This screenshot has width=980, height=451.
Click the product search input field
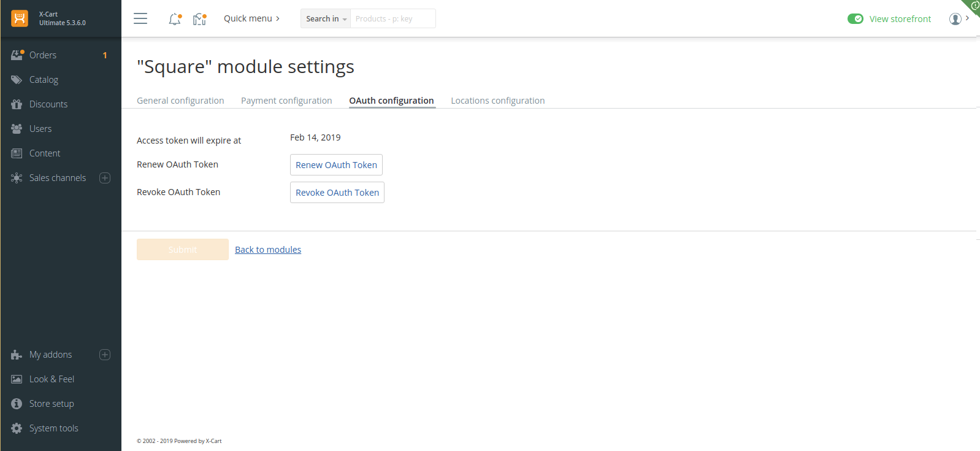pos(392,19)
